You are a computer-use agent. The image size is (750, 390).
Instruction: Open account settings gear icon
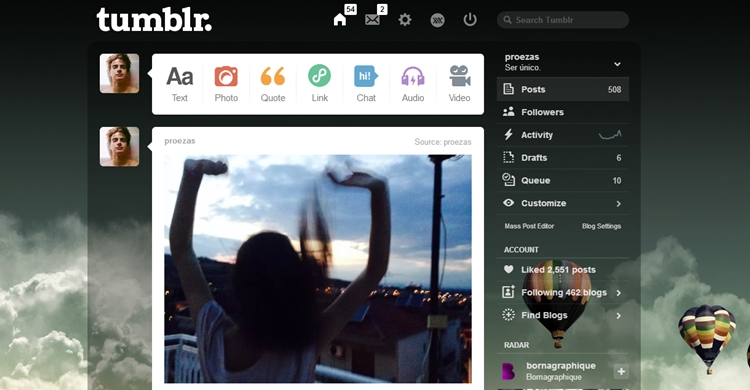[x=405, y=20]
